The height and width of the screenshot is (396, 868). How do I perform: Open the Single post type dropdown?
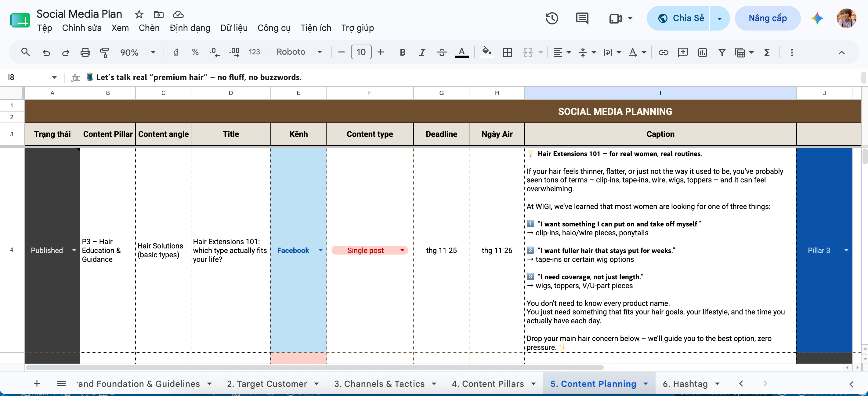click(x=402, y=250)
